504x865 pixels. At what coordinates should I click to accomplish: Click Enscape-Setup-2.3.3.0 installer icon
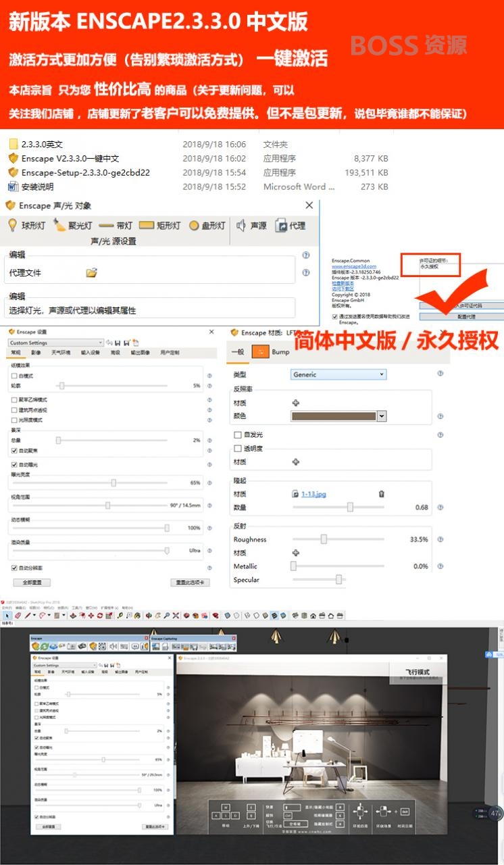click(x=13, y=172)
